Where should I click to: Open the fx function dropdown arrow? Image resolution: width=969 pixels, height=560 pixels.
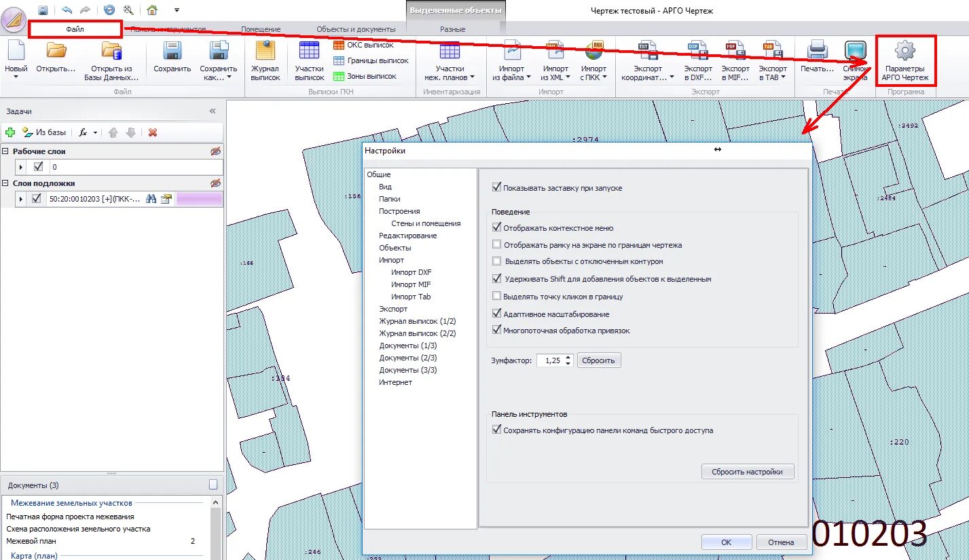pyautogui.click(x=96, y=132)
